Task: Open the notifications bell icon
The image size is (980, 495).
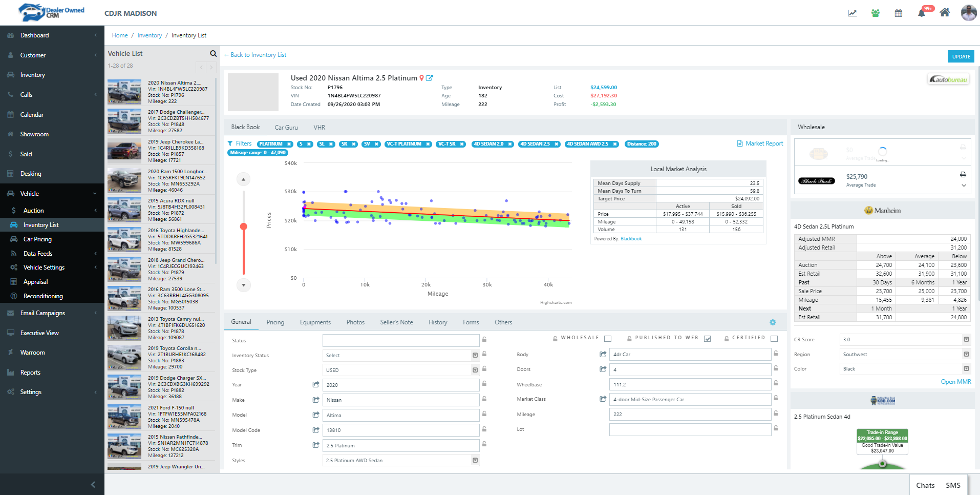Action: [921, 13]
